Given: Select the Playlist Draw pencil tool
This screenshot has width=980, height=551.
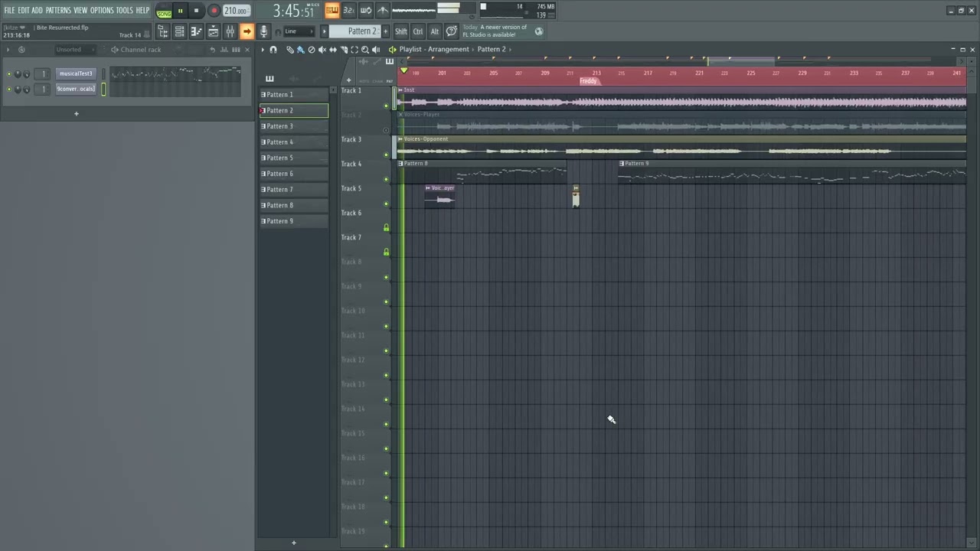Looking at the screenshot, I should pos(290,50).
